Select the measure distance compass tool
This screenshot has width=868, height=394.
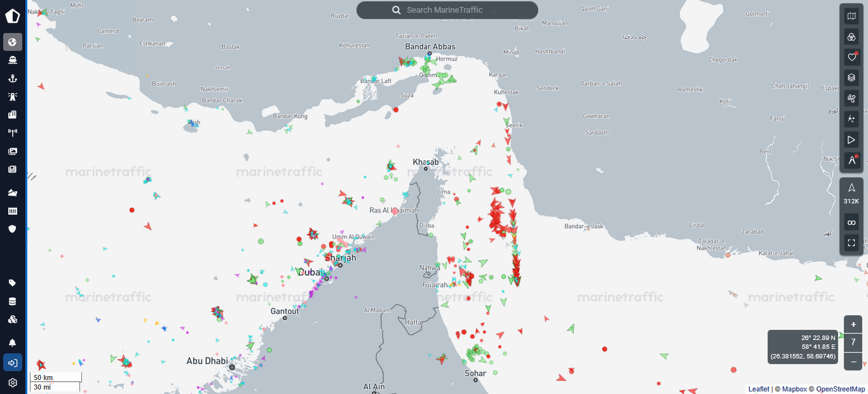click(851, 160)
